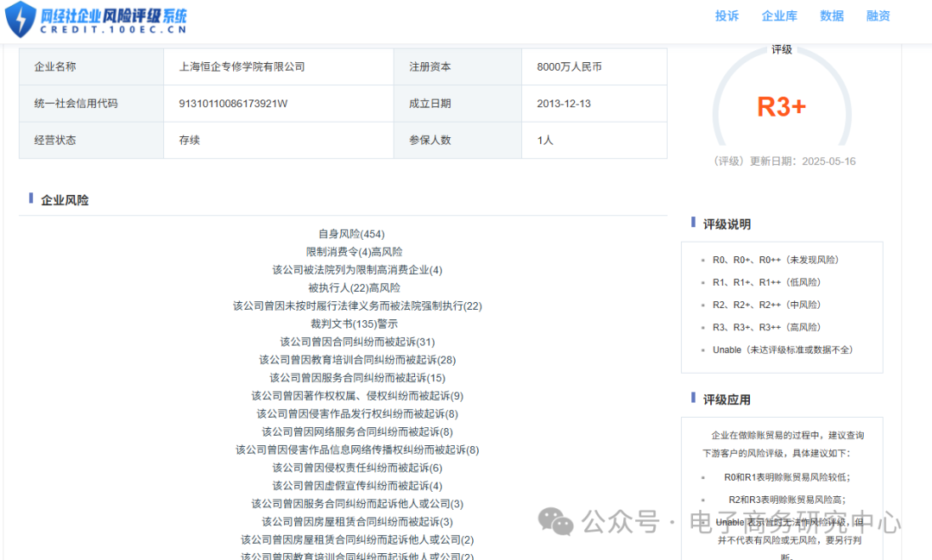Click 限制消费令(4)高风险 entry
The image size is (932, 560).
[355, 252]
